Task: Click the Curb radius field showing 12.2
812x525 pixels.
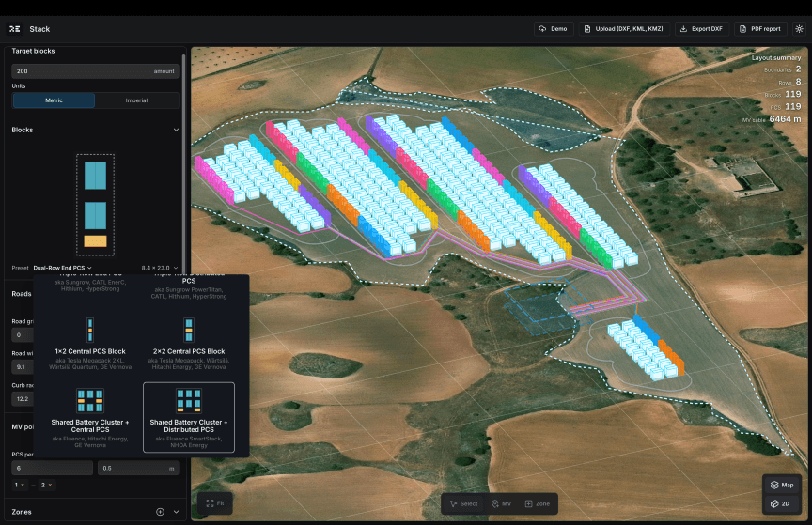Action: click(x=23, y=399)
